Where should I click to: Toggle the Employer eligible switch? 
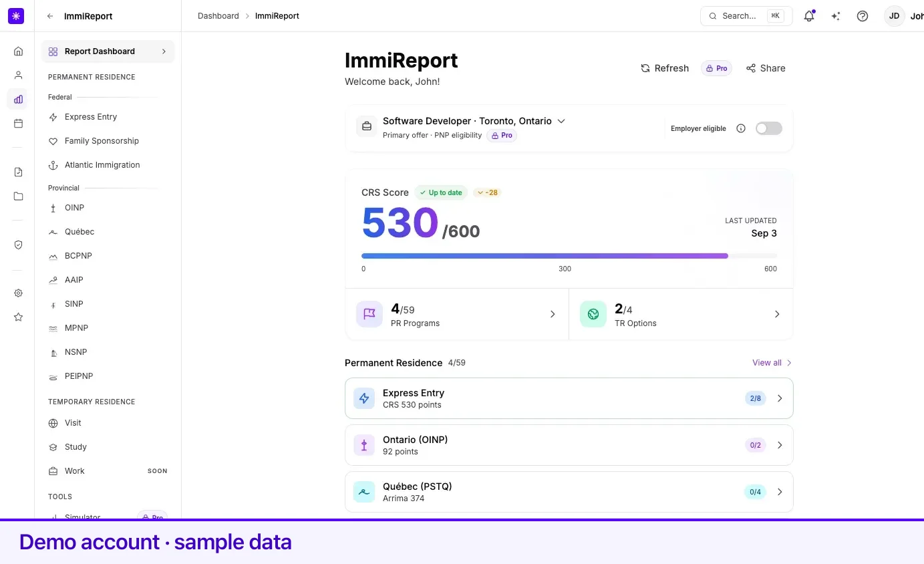(x=768, y=128)
